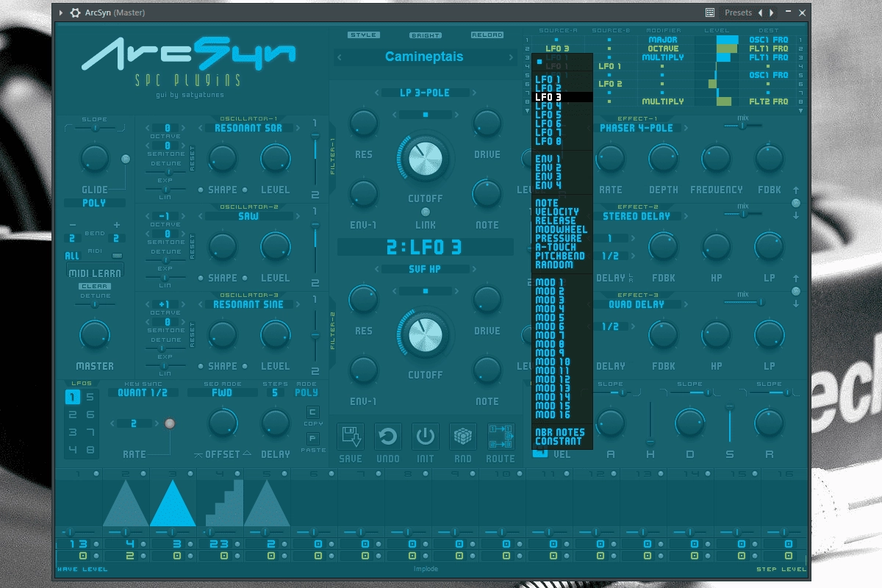Open the SEQ MODE dropdown FWD
This screenshot has height=588, width=882.
tap(222, 392)
